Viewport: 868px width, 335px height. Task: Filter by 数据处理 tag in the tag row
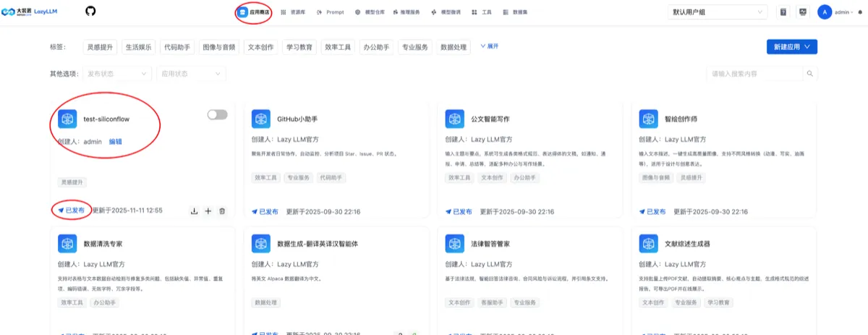[455, 47]
